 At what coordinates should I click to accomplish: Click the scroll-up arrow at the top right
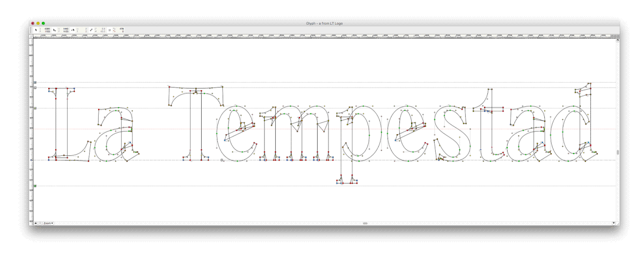pos(618,40)
